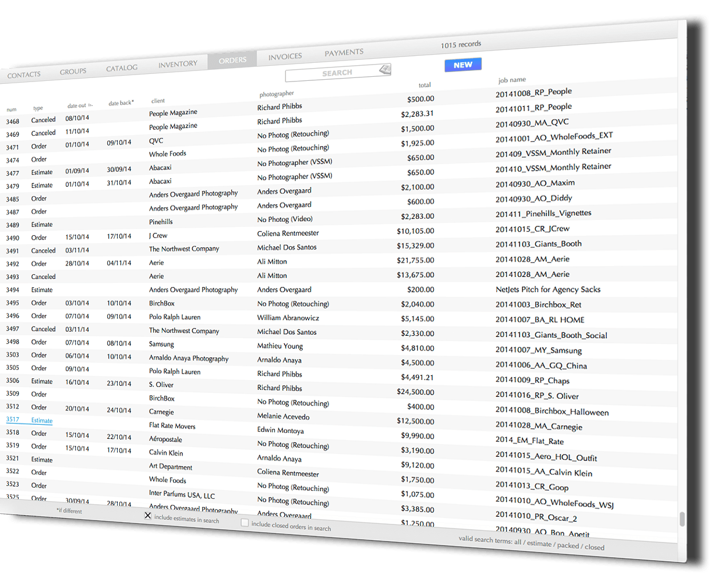Click the vertical scrollbar thumb at right
Screen dimensions: 728x582
coord(681,519)
